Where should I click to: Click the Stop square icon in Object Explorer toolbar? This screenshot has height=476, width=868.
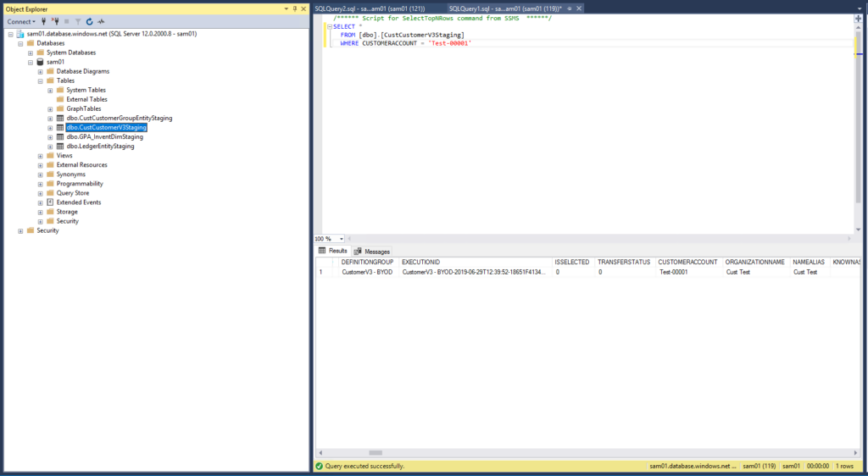coord(66,21)
